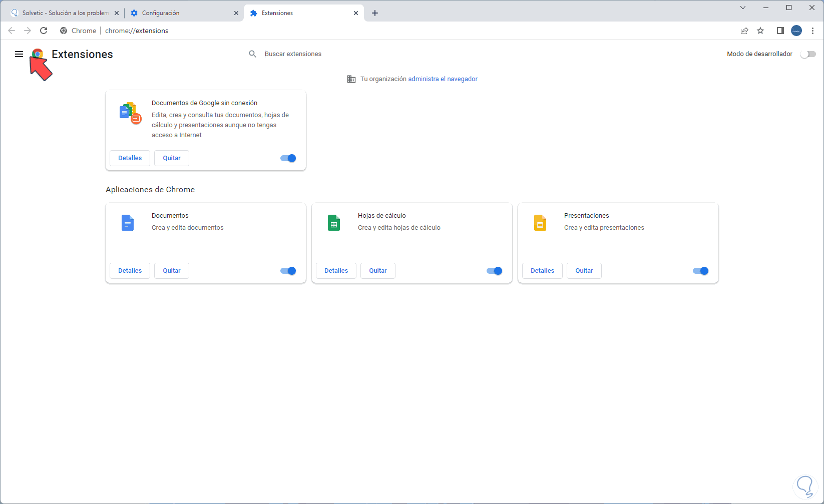Image resolution: width=824 pixels, height=504 pixels.
Task: Click the share page icon
Action: point(744,31)
